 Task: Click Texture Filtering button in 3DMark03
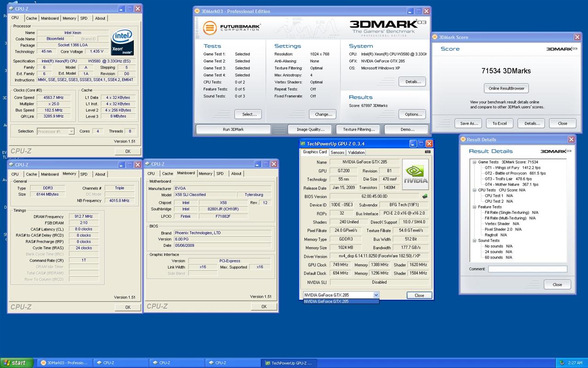point(359,129)
